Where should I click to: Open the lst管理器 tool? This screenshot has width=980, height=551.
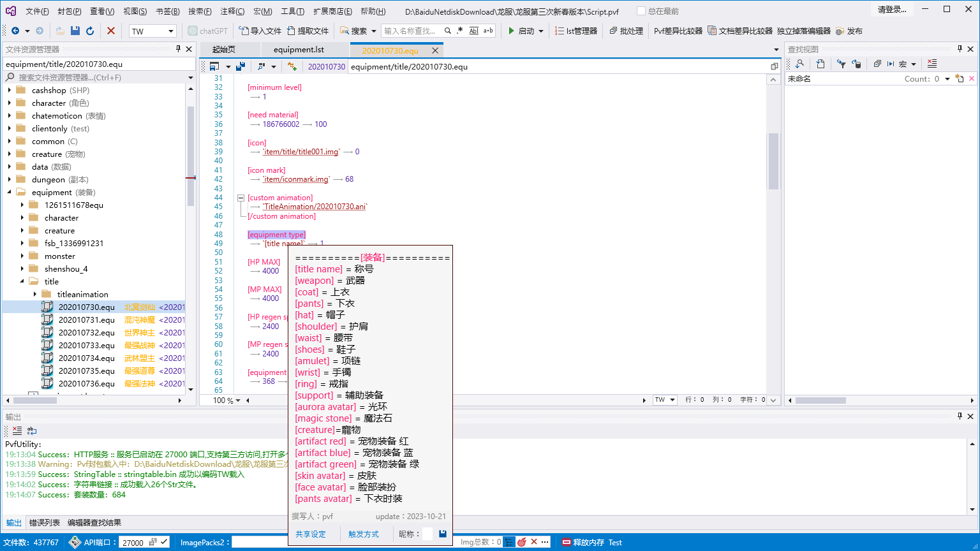pos(576,31)
